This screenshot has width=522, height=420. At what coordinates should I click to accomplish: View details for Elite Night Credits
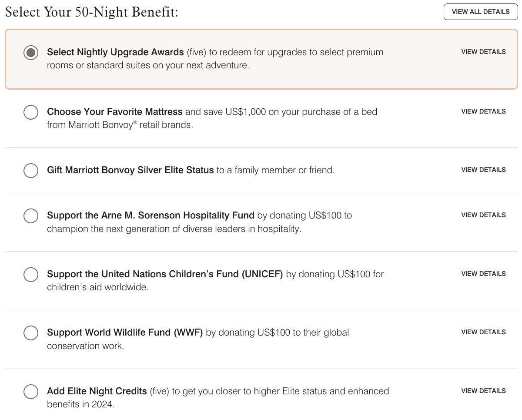pyautogui.click(x=483, y=391)
